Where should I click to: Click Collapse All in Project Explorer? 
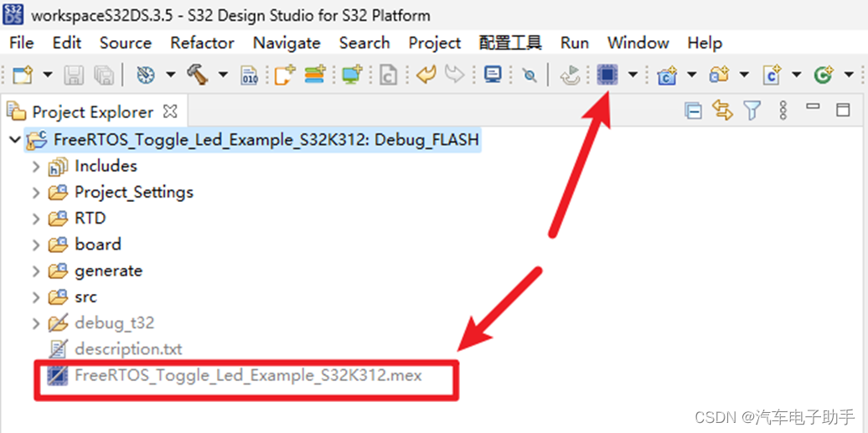pos(693,111)
